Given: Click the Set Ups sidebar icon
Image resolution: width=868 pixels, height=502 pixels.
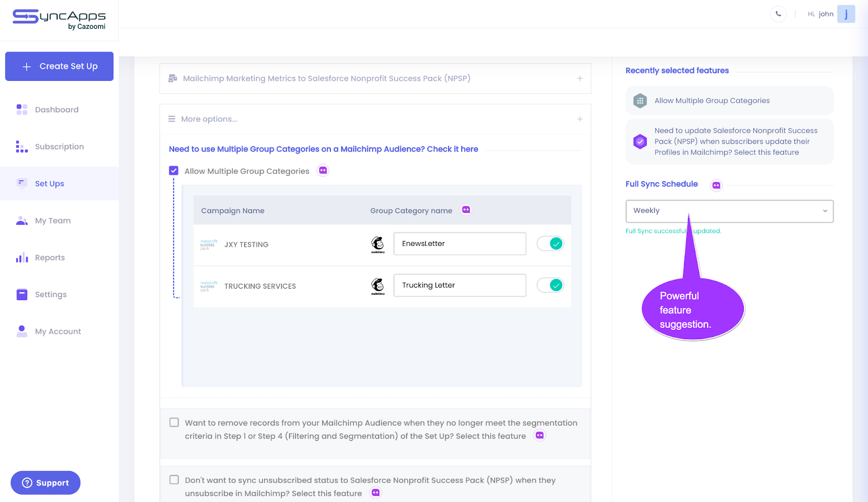Looking at the screenshot, I should coord(22,183).
